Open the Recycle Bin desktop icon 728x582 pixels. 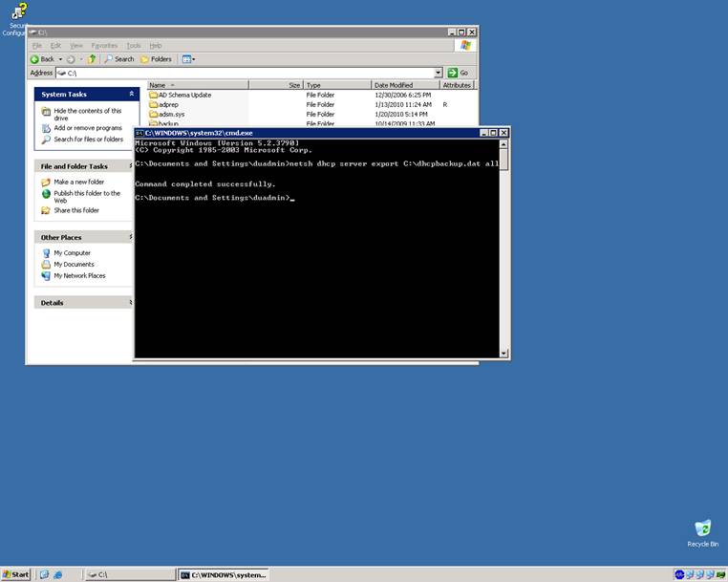pyautogui.click(x=702, y=532)
